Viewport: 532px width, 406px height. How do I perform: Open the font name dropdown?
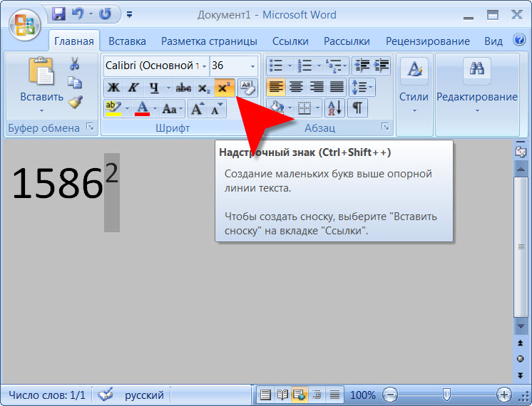pyautogui.click(x=204, y=66)
